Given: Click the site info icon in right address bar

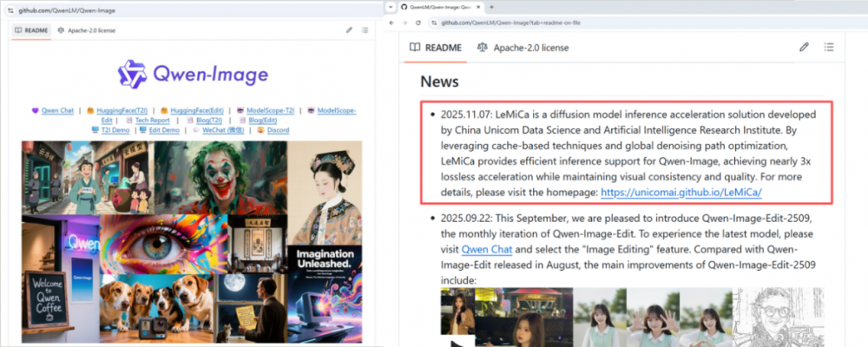Looking at the screenshot, I should (x=433, y=23).
